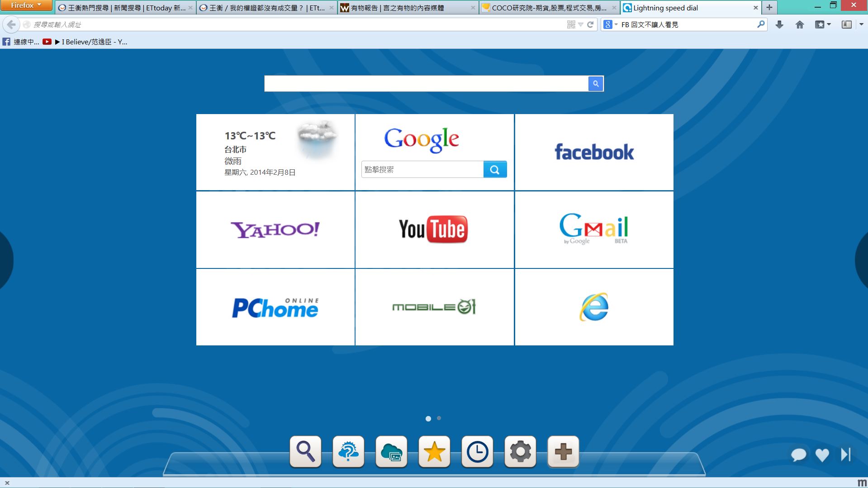Screen dimensions: 868x488
Task: Switch to the 有物報告 tab
Action: (408, 8)
